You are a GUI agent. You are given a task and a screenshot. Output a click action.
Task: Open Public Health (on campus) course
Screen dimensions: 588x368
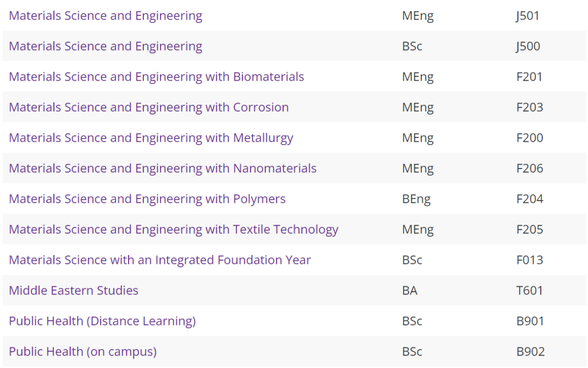83,352
